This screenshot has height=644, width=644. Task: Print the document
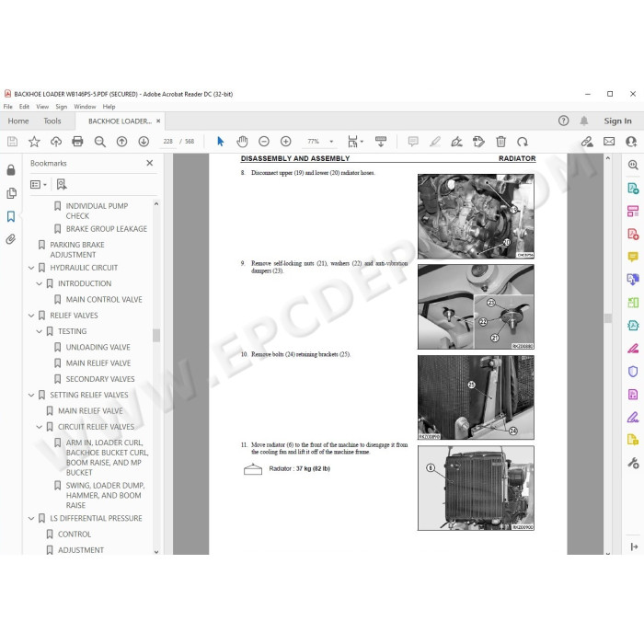[x=77, y=142]
